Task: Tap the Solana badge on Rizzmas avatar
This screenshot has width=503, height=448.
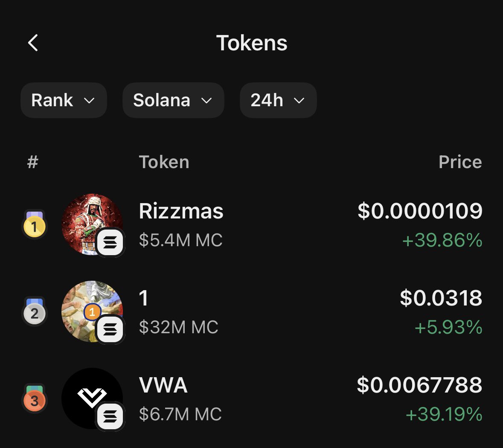Action: (x=110, y=243)
